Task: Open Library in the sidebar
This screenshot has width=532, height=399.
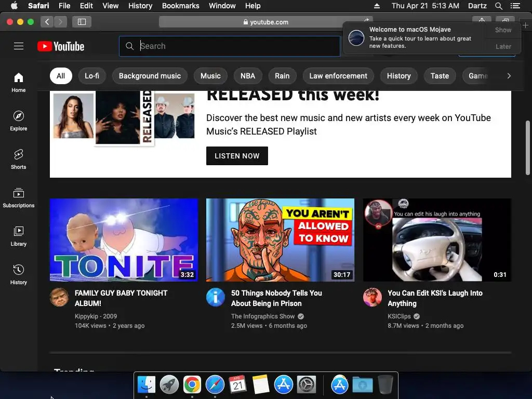Action: (18, 236)
